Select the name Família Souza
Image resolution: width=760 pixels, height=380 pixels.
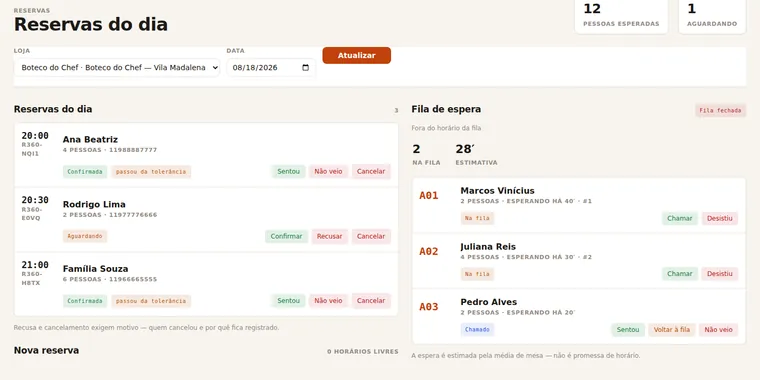[x=95, y=269]
